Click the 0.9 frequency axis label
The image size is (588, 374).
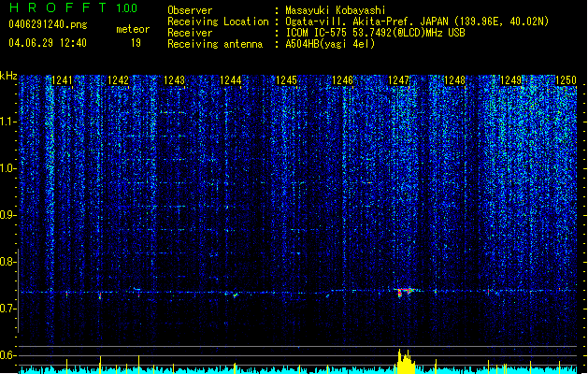coord(8,215)
